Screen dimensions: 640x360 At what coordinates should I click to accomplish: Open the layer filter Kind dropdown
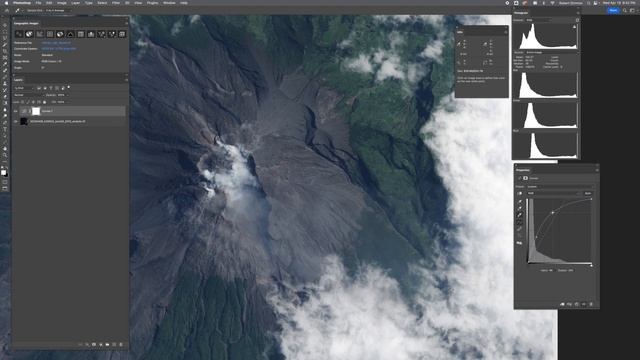(24, 88)
